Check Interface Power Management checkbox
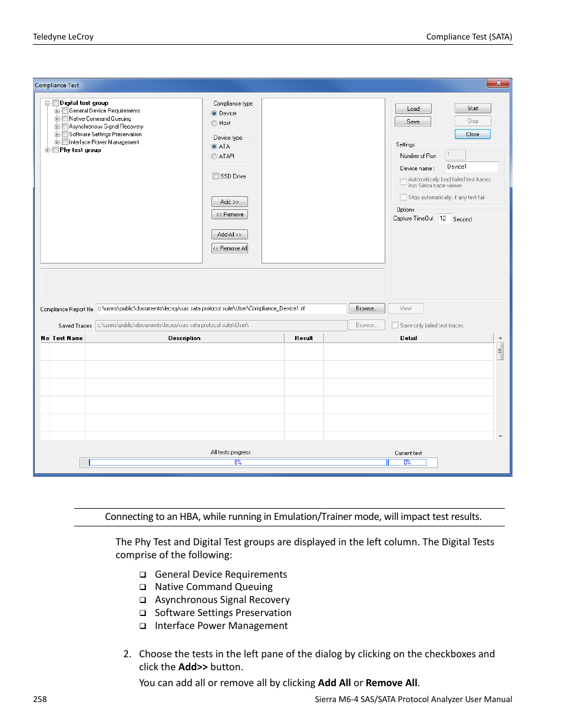The image size is (562, 728). [65, 142]
